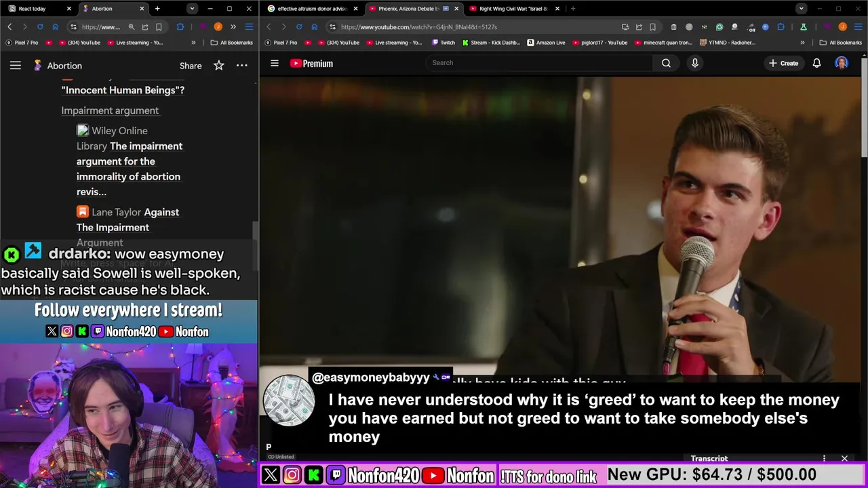The image size is (868, 488).
Task: Open YouTube notifications bell
Action: (x=816, y=63)
